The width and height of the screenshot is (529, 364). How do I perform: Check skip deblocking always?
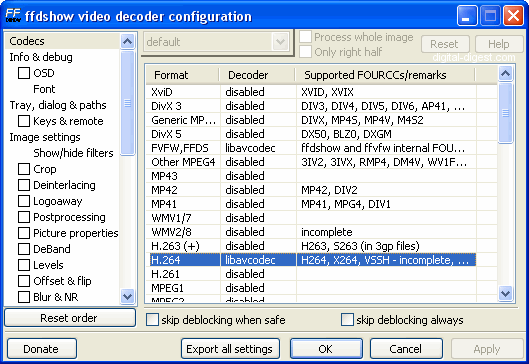347,319
